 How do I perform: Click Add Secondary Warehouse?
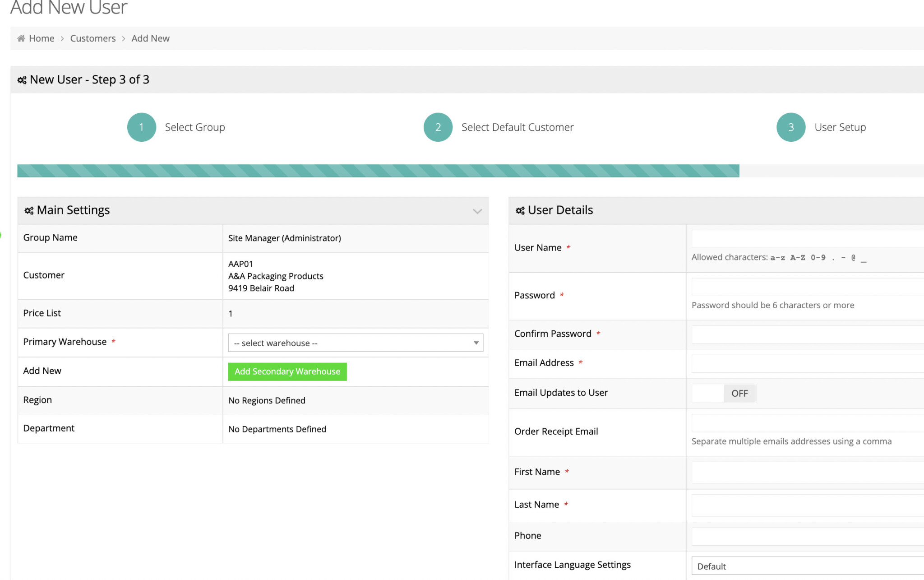pyautogui.click(x=287, y=371)
